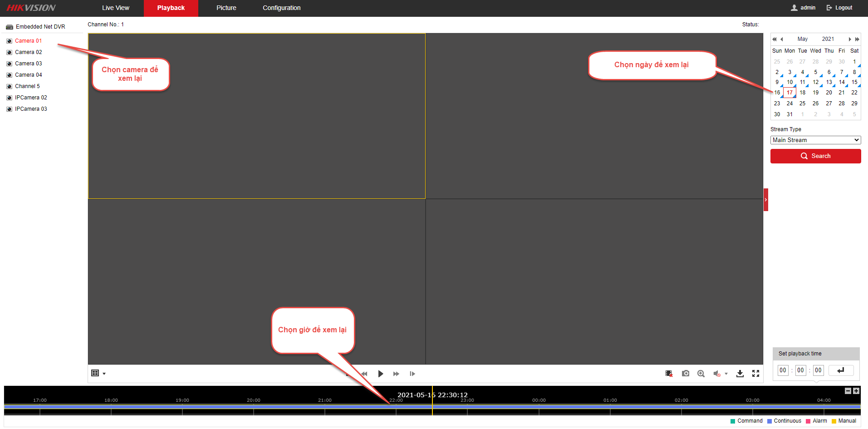This screenshot has height=429, width=868.
Task: Click the Logout link
Action: click(x=839, y=8)
